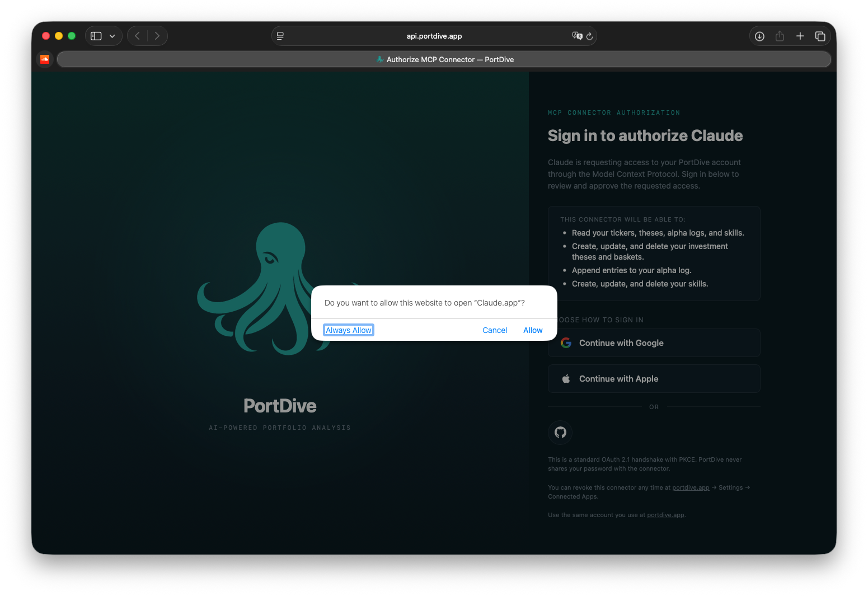
Task: Click the 'Sign in to authorize Claude' heading
Action: (x=645, y=135)
